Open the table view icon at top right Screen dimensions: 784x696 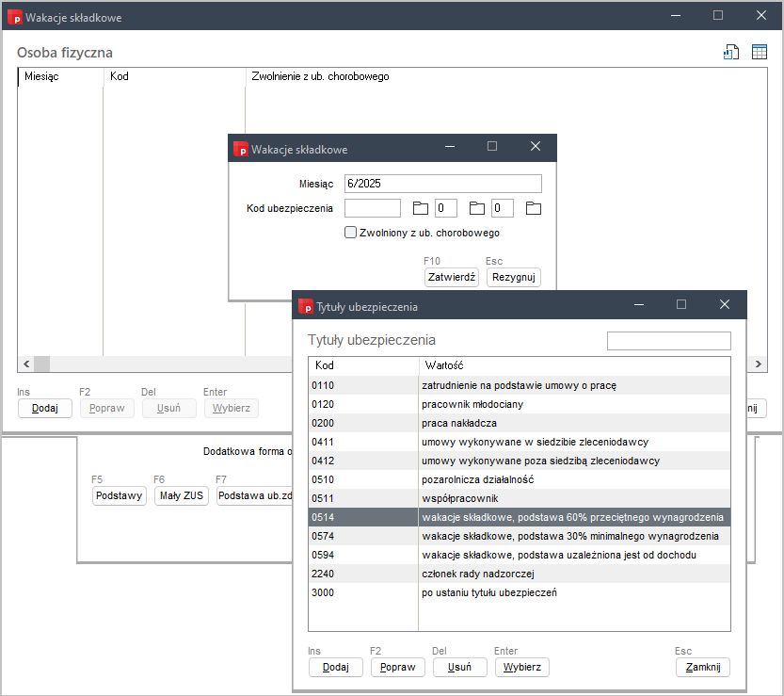click(x=759, y=53)
